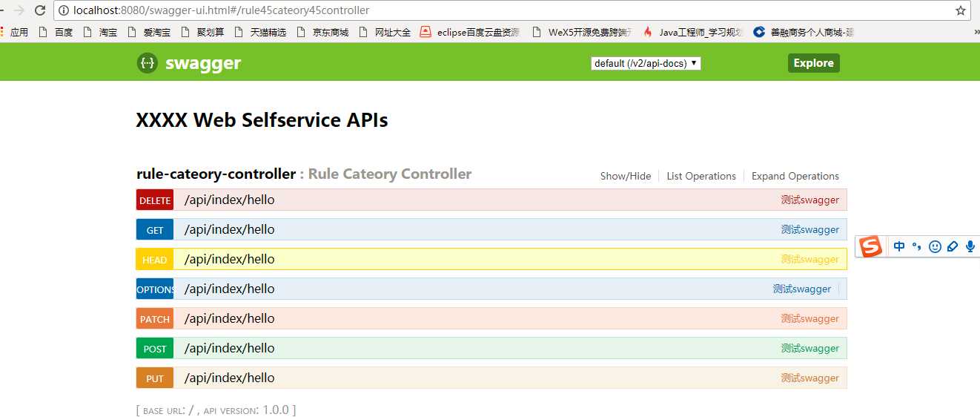
Task: Click /api/index/hello path in PATCH row
Action: tap(229, 318)
